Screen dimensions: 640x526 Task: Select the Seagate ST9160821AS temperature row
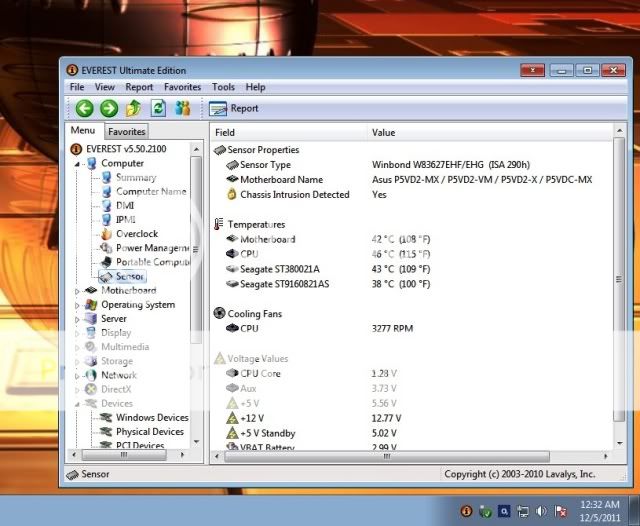412,284
